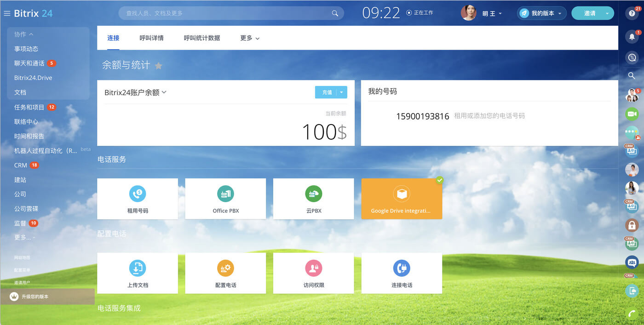Open the 配置电话 settings tile
This screenshot has height=325, width=644.
point(225,273)
